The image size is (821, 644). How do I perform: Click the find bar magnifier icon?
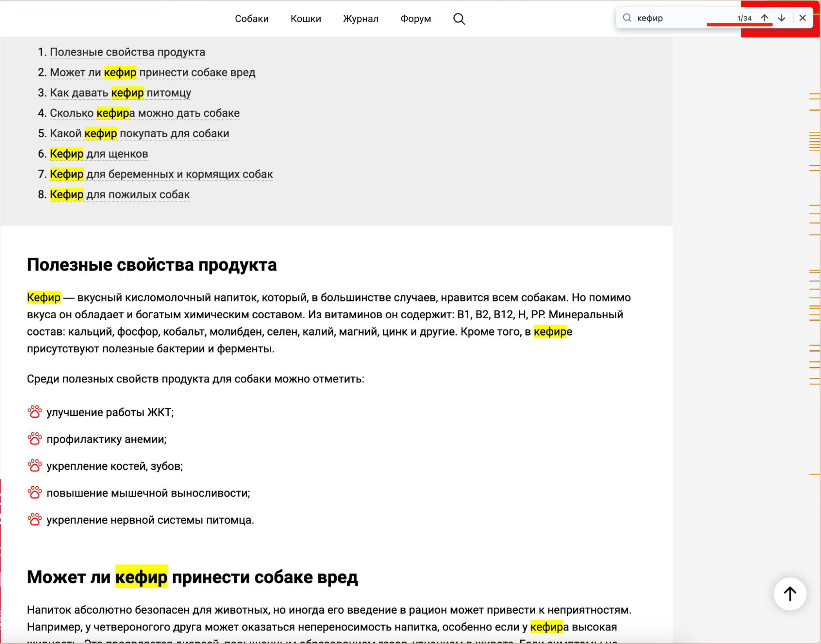[627, 18]
